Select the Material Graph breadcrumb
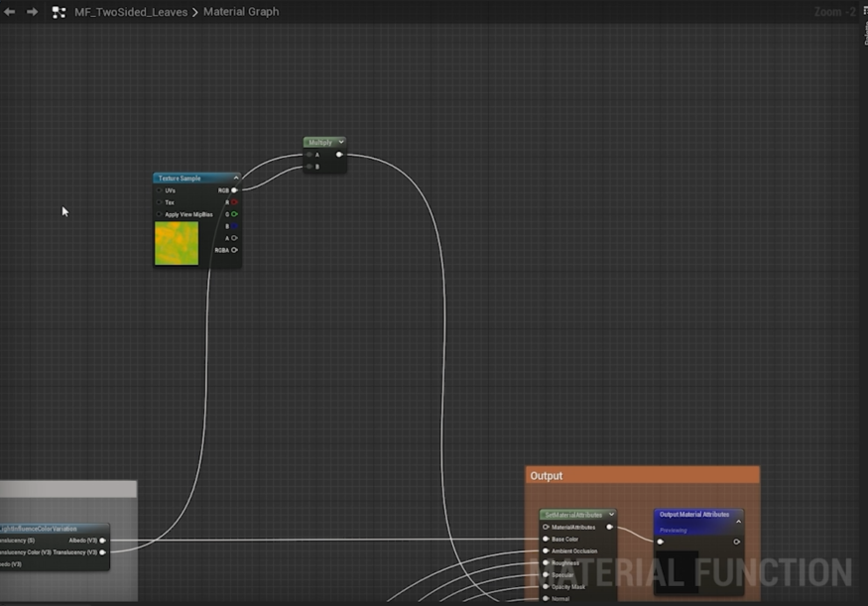Screen dimensions: 868x606 pyautogui.click(x=241, y=12)
